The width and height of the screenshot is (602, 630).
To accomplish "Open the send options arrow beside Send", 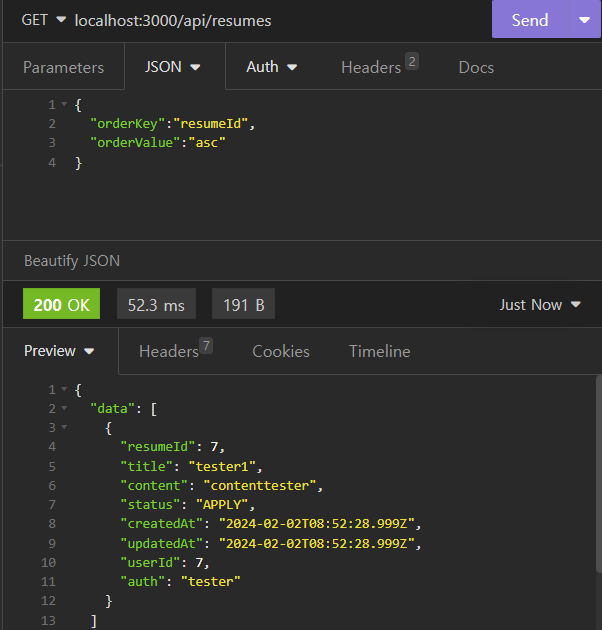I will pyautogui.click(x=585, y=20).
